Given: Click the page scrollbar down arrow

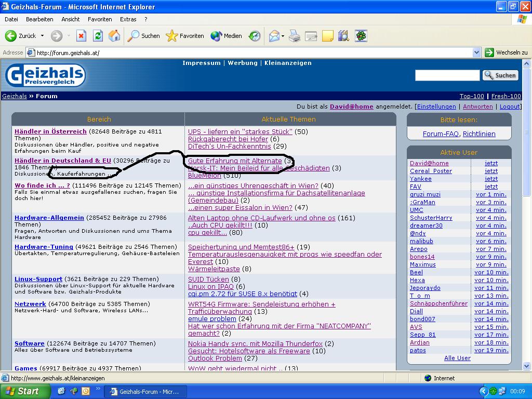Looking at the screenshot, I should point(527,366).
